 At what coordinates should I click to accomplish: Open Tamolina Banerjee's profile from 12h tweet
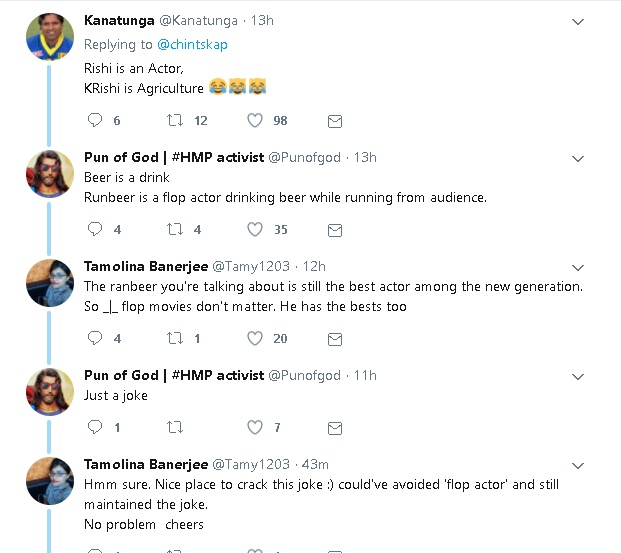pyautogui.click(x=145, y=266)
